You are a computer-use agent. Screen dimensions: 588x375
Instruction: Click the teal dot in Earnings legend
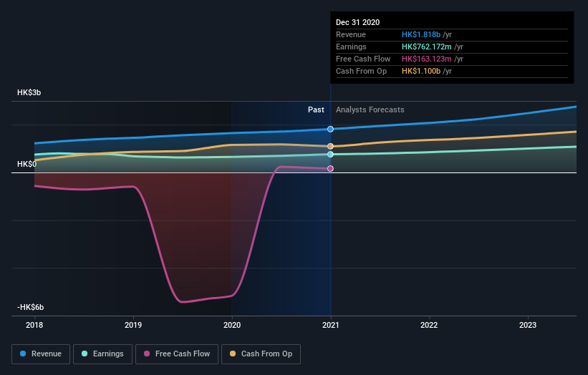click(85, 354)
